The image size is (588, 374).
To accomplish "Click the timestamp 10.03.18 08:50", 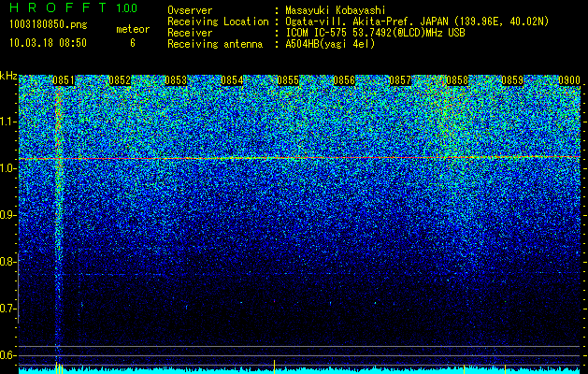I will pyautogui.click(x=48, y=43).
